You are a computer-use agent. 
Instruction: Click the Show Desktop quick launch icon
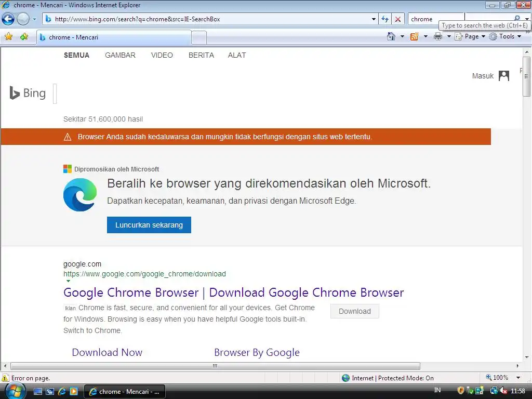[x=37, y=392]
